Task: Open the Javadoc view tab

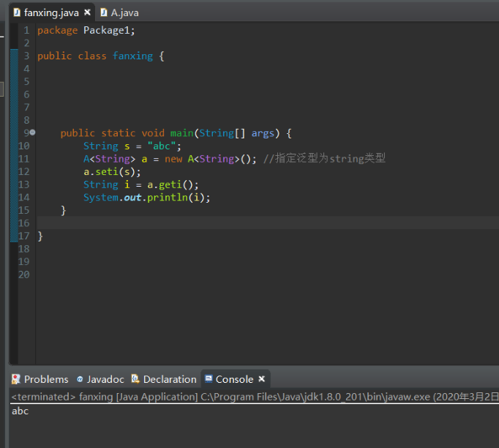Action: pyautogui.click(x=105, y=379)
